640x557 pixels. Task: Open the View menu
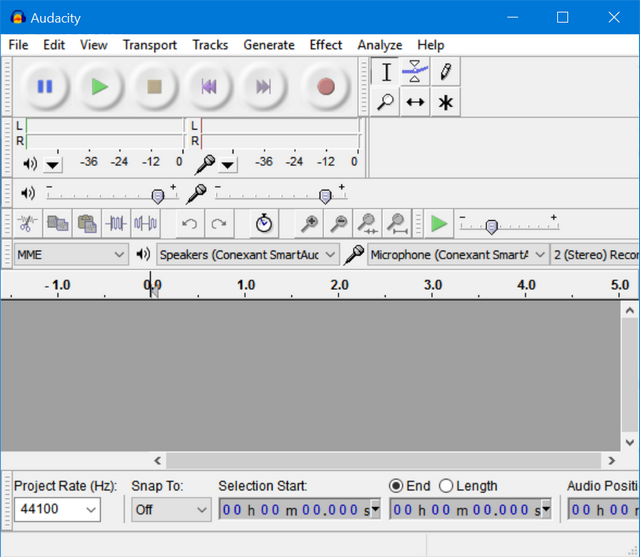coord(93,45)
